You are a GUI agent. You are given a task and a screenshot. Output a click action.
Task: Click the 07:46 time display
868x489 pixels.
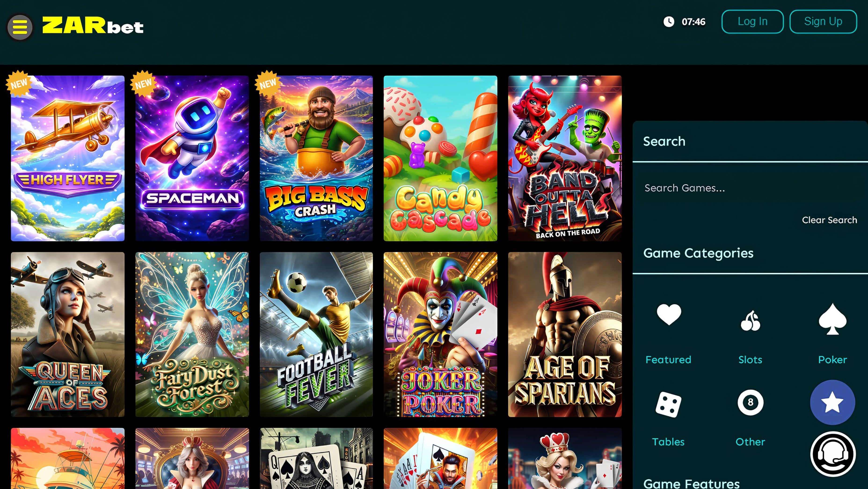pos(693,22)
